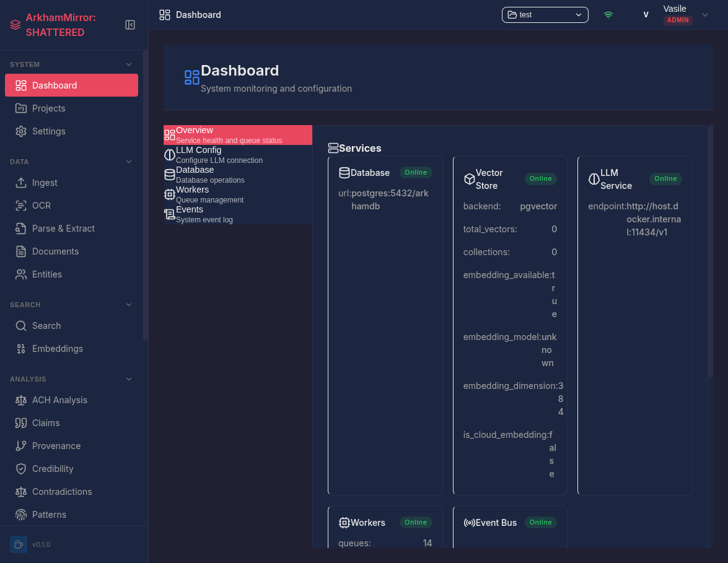Click the Vector Store Online badge

click(x=540, y=179)
